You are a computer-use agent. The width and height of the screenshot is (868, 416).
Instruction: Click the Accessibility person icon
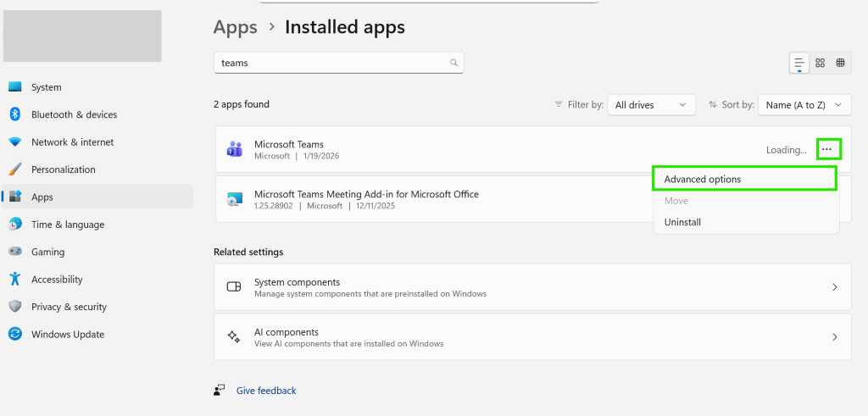[15, 279]
